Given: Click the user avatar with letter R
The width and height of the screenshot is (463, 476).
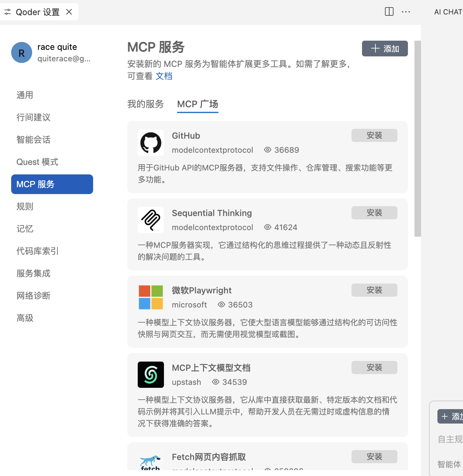Looking at the screenshot, I should coord(22,52).
